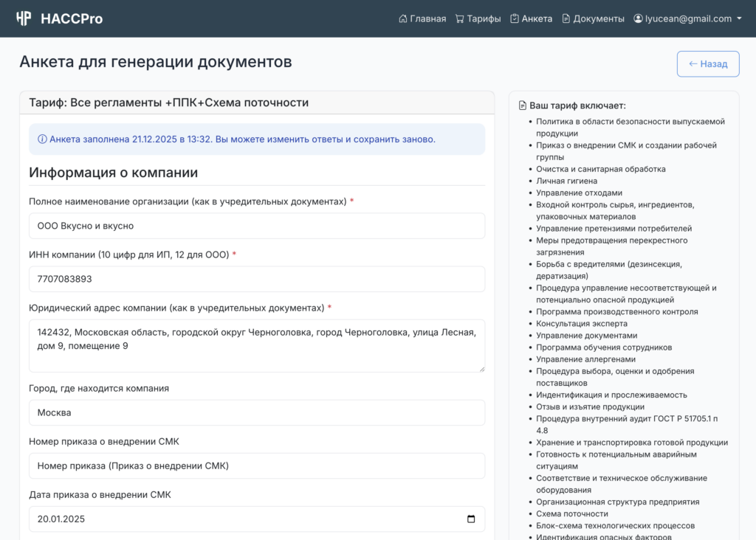
Task: Click the date text 20.01.2025 in the date field
Action: click(61, 519)
